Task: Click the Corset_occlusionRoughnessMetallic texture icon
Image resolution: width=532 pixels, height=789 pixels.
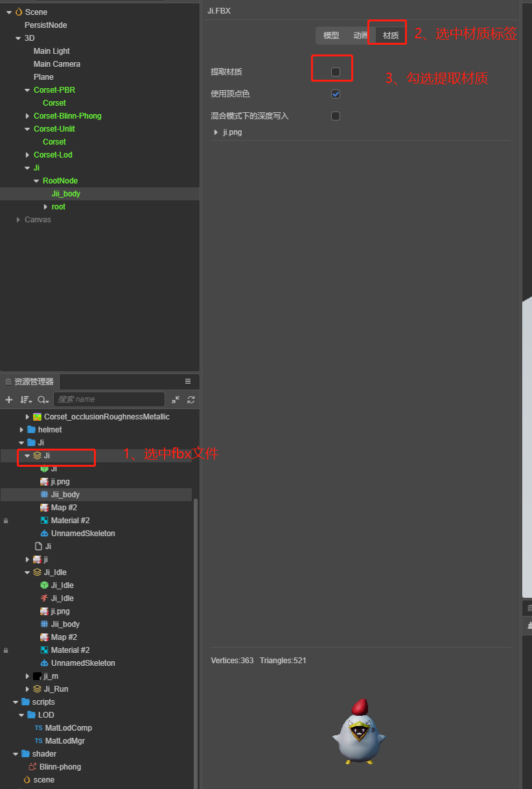Action: point(37,416)
